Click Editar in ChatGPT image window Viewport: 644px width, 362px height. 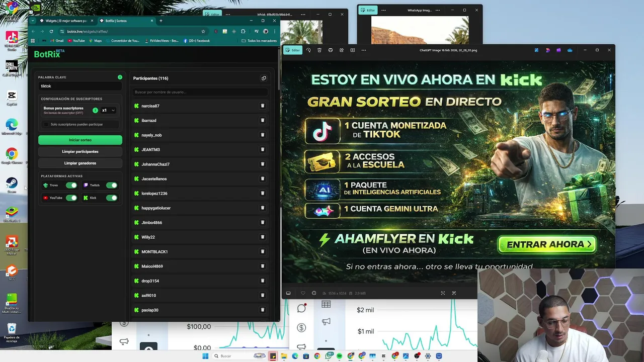pyautogui.click(x=293, y=50)
